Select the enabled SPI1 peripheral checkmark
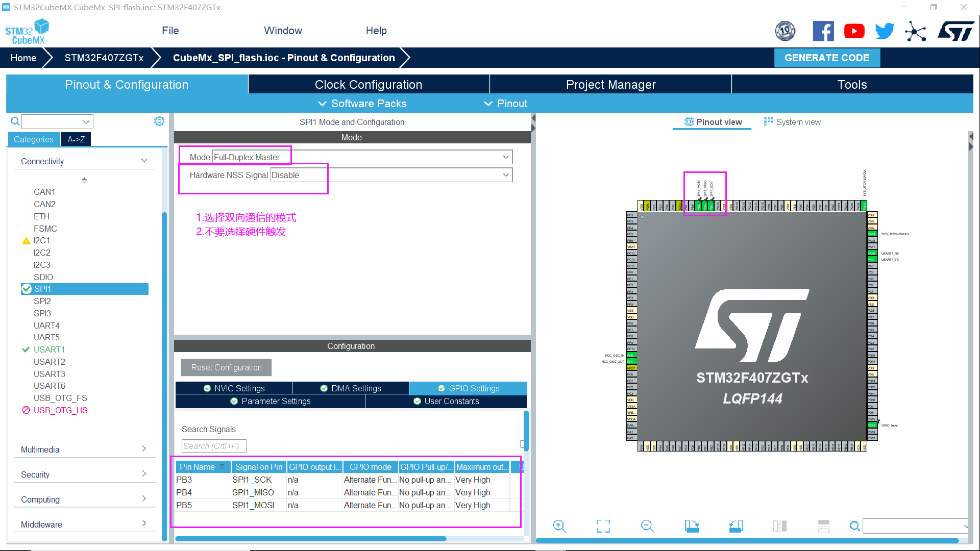This screenshot has width=980, height=551. click(x=26, y=289)
